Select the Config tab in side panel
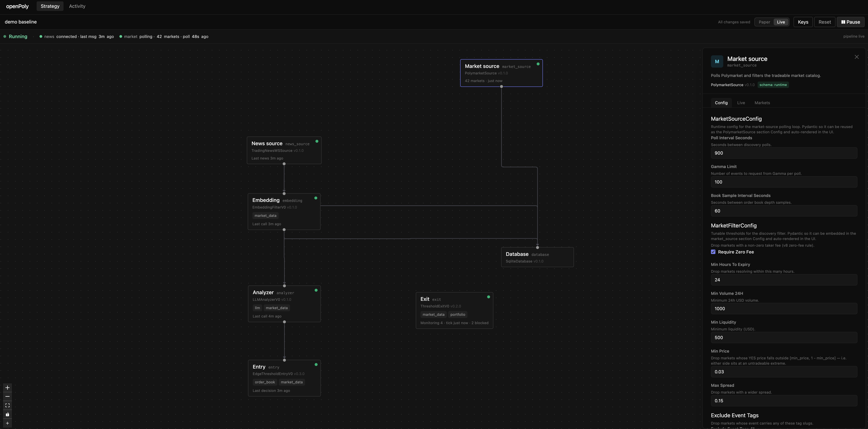The image size is (868, 429). [721, 103]
